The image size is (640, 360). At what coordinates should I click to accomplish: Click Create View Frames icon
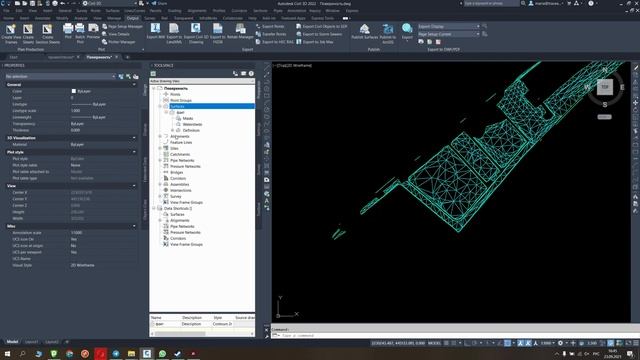(x=11, y=29)
